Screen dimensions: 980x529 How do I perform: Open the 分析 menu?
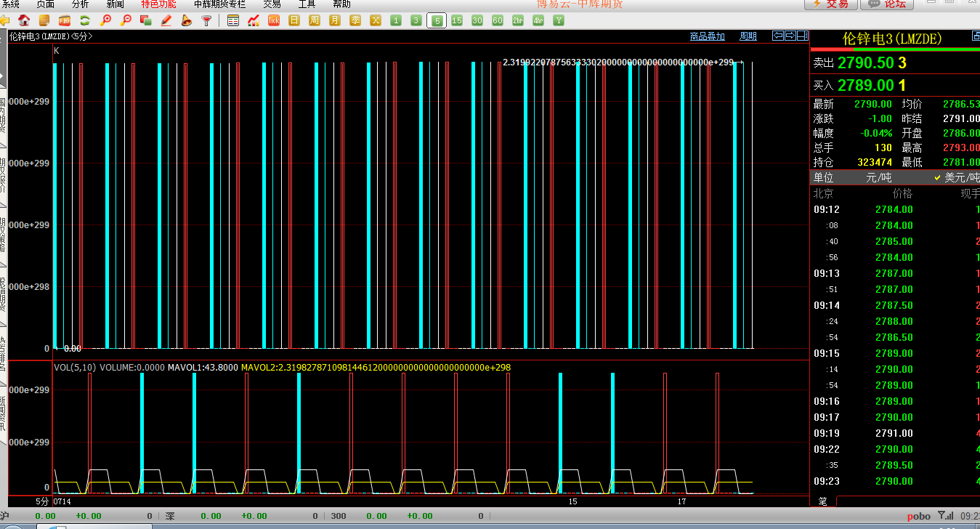[x=81, y=4]
